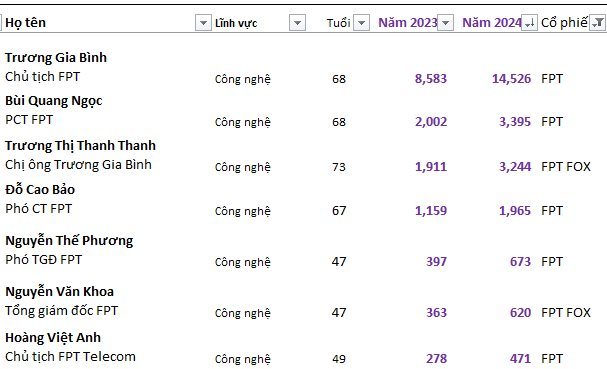Select the 2024 value 471
The width and height of the screenshot is (607, 369).
click(x=520, y=359)
